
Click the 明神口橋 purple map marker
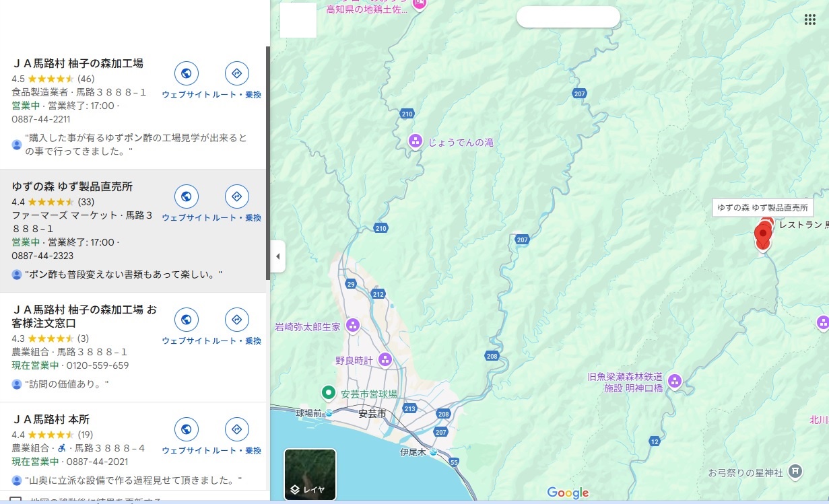click(x=675, y=382)
